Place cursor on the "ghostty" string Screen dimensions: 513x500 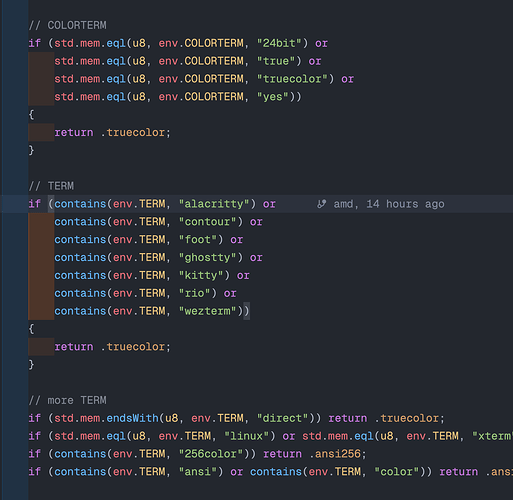[207, 258]
